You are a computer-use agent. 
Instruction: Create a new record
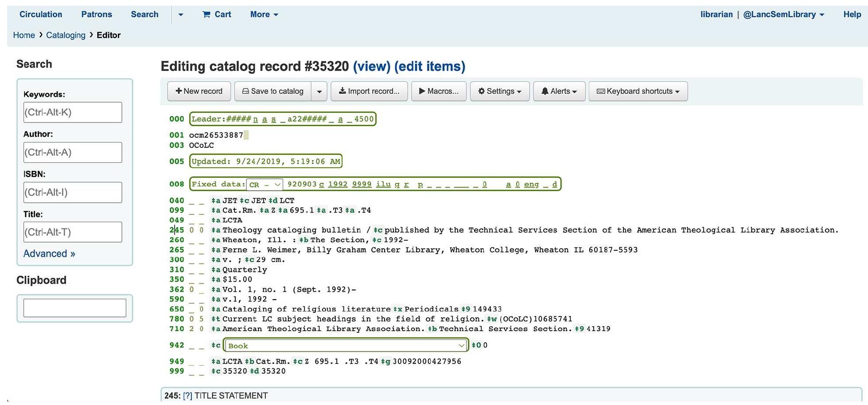click(199, 91)
